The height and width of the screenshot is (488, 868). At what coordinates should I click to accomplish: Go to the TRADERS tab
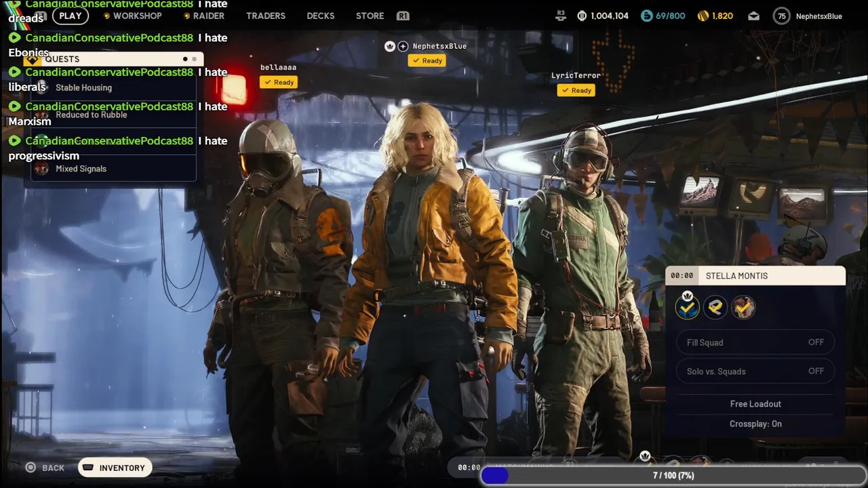266,16
